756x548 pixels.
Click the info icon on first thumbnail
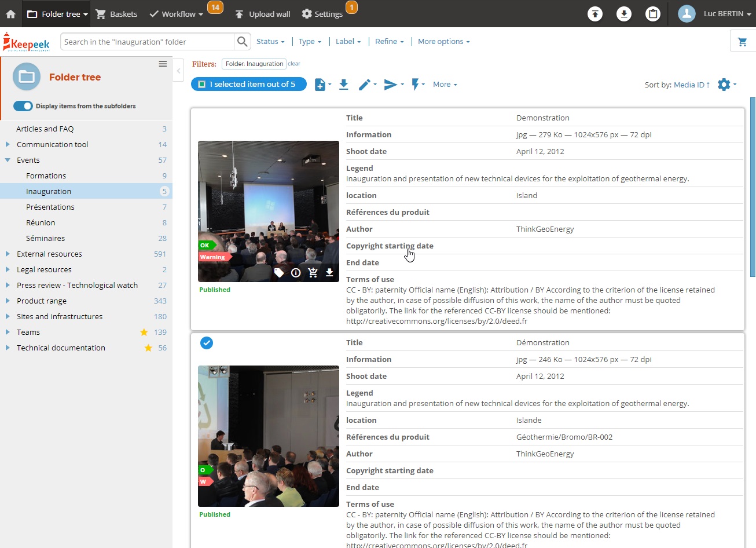[296, 273]
